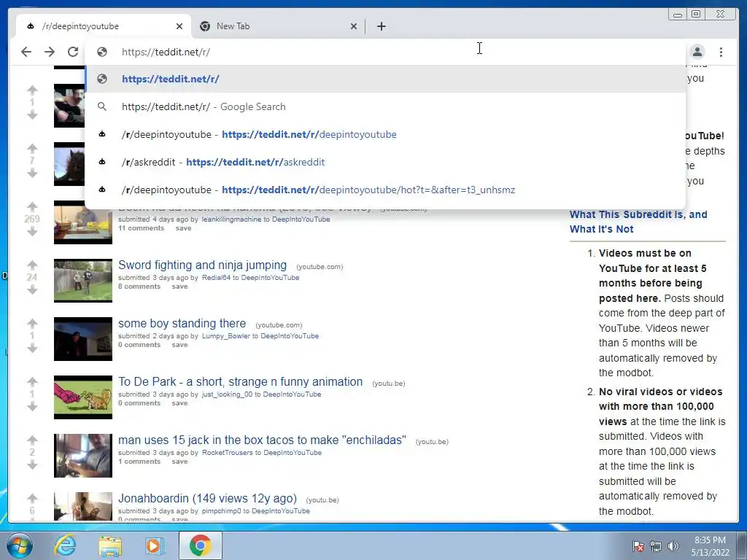747x560 pixels.
Task: Downvote the jack in the box tacos post
Action: [x=32, y=465]
